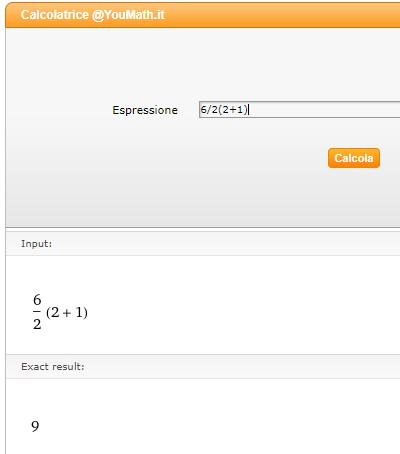The height and width of the screenshot is (454, 400).
Task: Click numerator 6 in the rendered input
Action: pos(37,299)
